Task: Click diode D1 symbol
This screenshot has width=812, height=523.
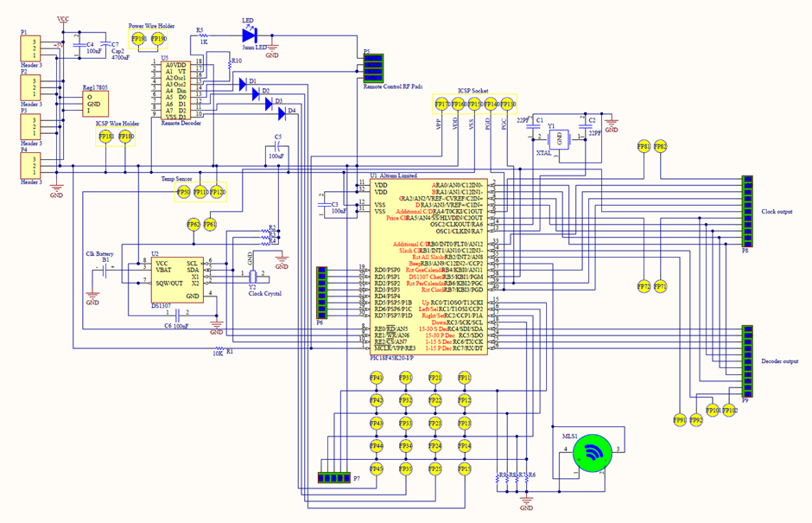Action: (x=243, y=85)
